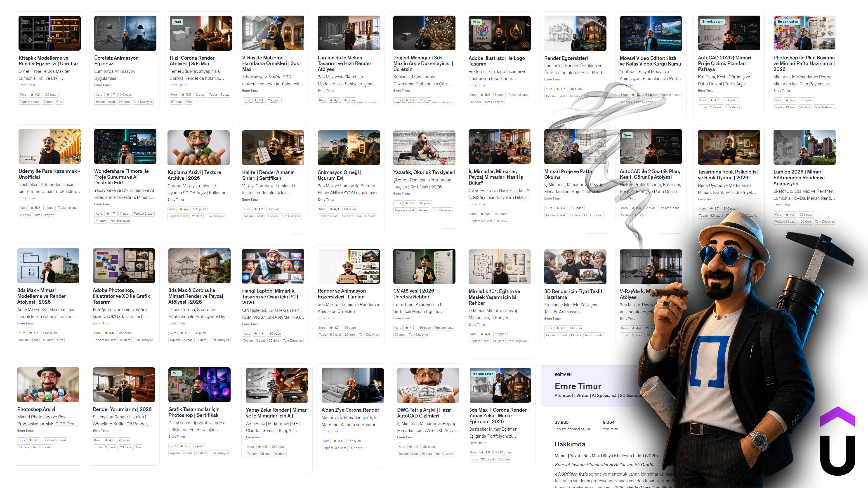
Task: Open the DWG Tefriş Arşivi thumbnail
Action: click(x=428, y=385)
